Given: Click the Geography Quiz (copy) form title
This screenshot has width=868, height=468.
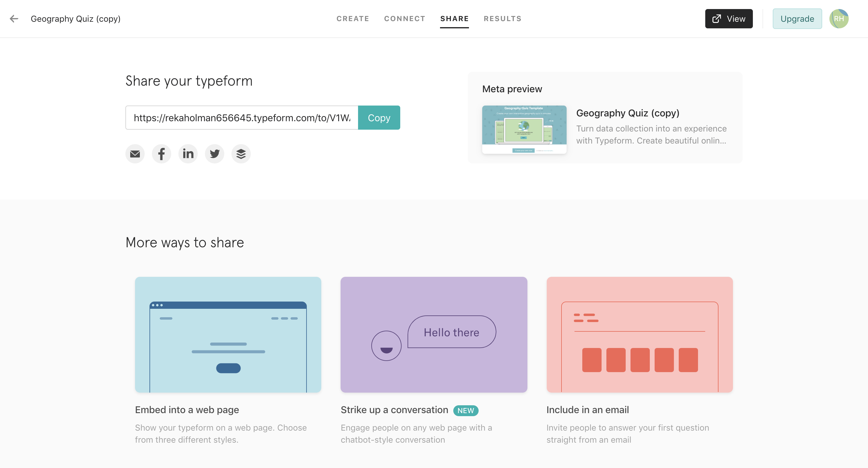Looking at the screenshot, I should pos(75,19).
